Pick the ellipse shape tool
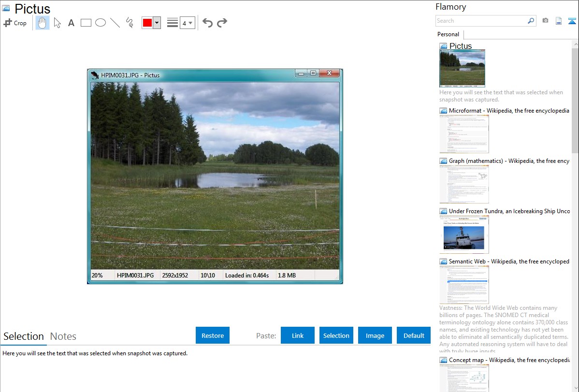This screenshot has width=579, height=392. pyautogui.click(x=101, y=23)
